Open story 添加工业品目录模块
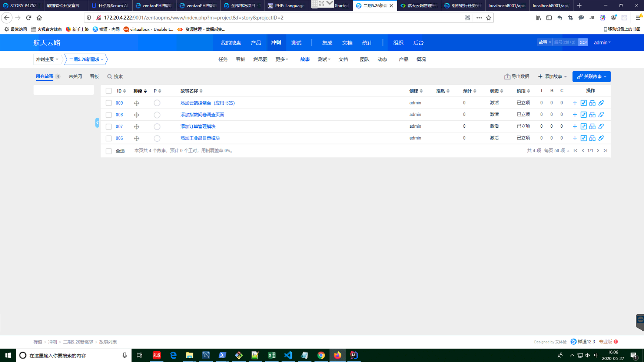The width and height of the screenshot is (644, 362). click(200, 138)
